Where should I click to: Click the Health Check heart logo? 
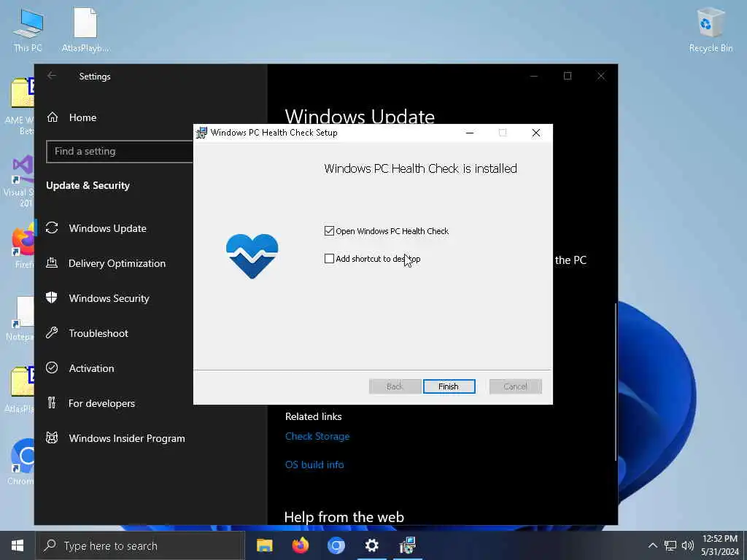coord(252,256)
